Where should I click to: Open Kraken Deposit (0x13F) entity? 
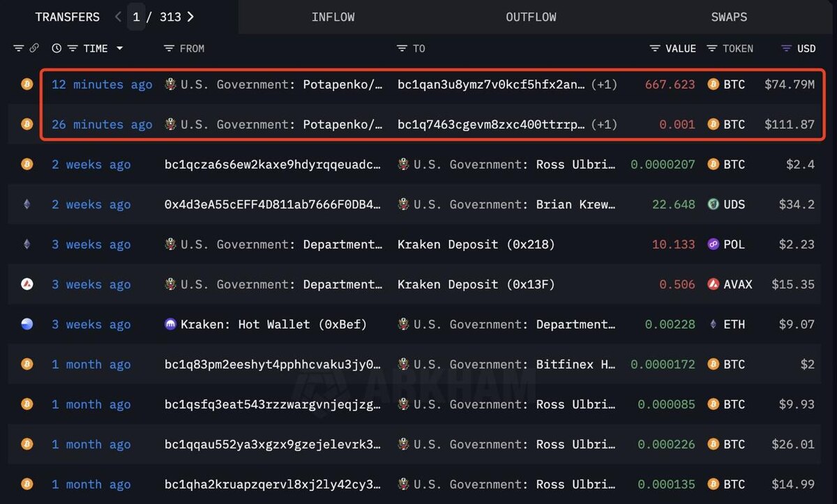(x=476, y=284)
